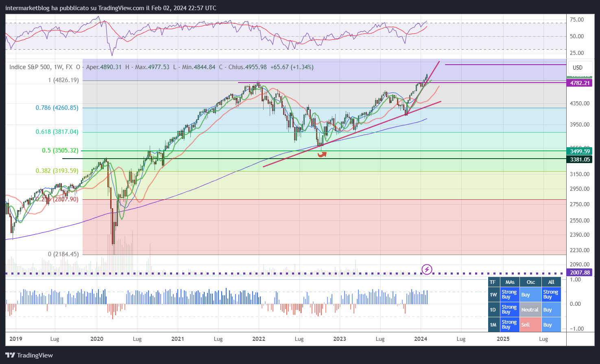
Task: Click the 2023 label on time axis
Action: (x=340, y=339)
